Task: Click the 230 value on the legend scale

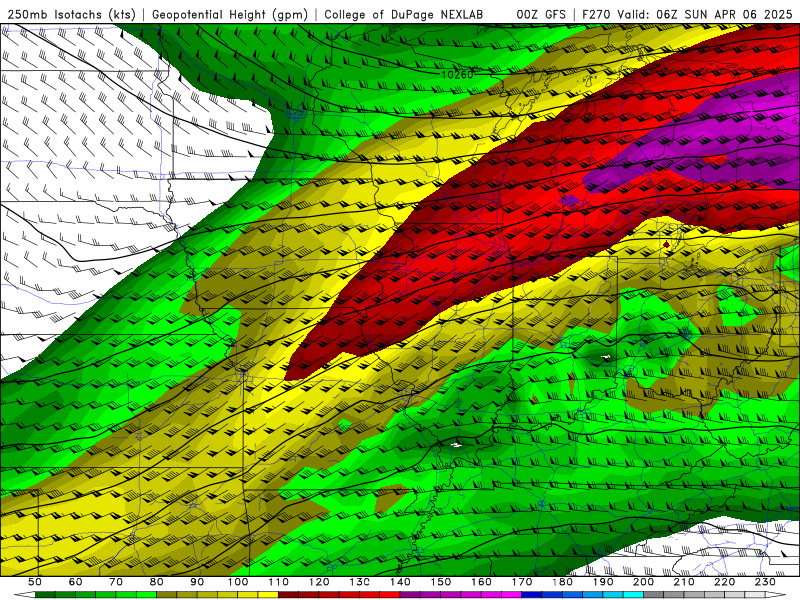Action: [x=765, y=582]
